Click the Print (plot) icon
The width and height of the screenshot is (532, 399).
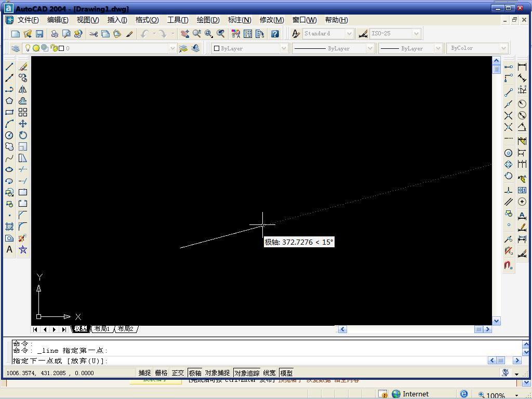pyautogui.click(x=54, y=34)
